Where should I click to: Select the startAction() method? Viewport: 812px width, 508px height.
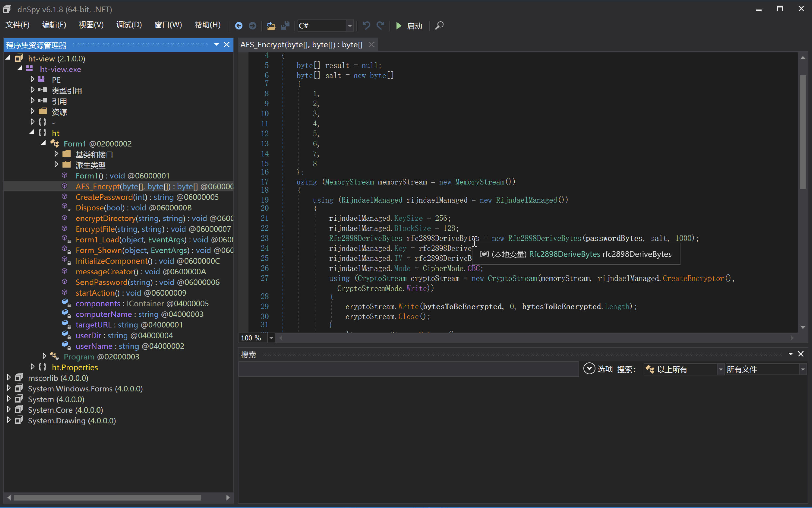pos(131,293)
